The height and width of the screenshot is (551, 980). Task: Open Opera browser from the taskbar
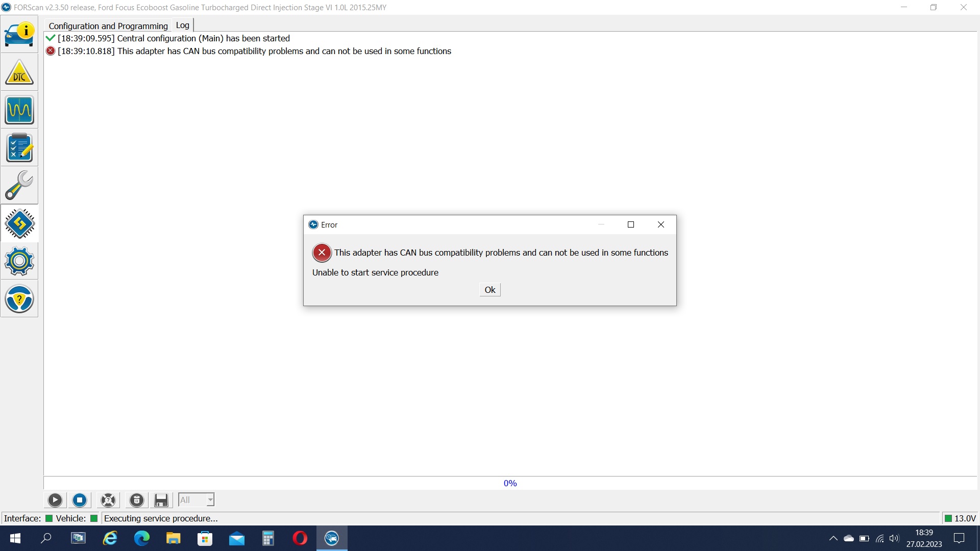click(x=300, y=538)
